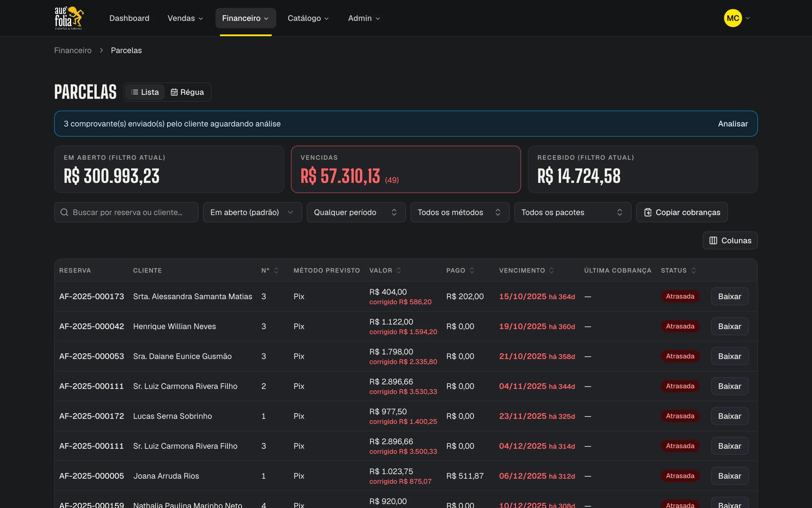Open the Em aberto (padrão) status filter
The image size is (812, 508).
tap(252, 212)
